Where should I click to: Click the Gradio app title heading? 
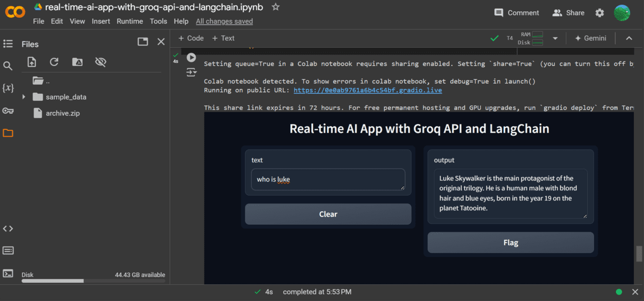click(x=419, y=129)
